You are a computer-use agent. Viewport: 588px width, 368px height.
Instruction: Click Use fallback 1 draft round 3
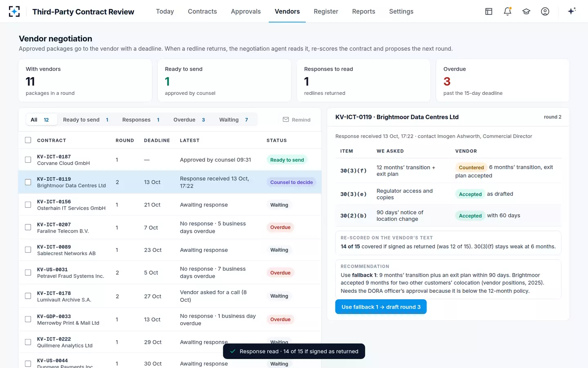[381, 307]
